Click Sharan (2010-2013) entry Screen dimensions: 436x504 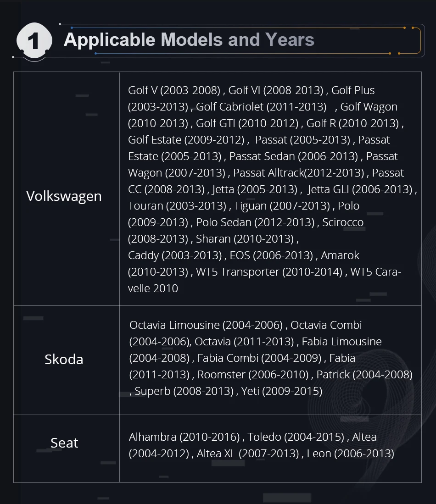coord(245,239)
